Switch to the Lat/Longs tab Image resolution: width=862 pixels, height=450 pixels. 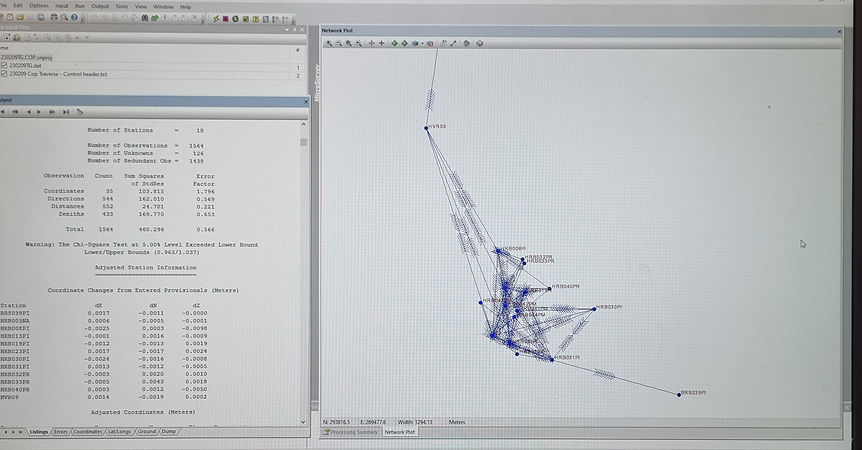tap(119, 432)
